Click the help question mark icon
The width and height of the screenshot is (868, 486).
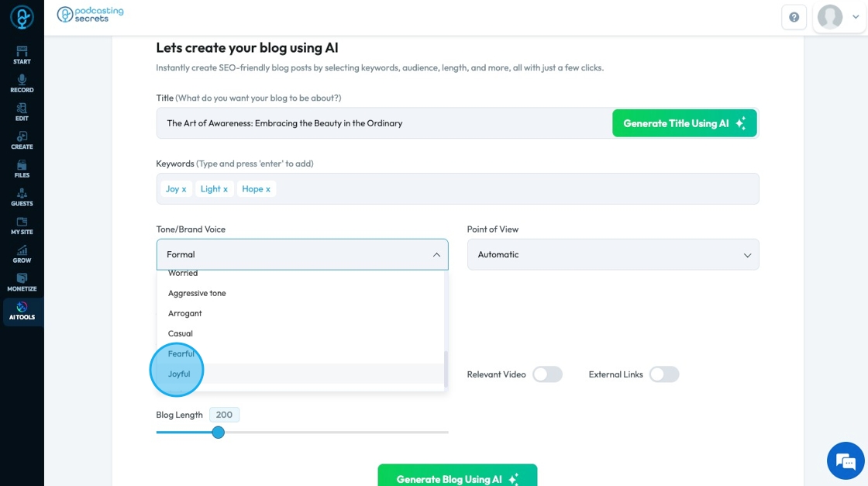794,17
